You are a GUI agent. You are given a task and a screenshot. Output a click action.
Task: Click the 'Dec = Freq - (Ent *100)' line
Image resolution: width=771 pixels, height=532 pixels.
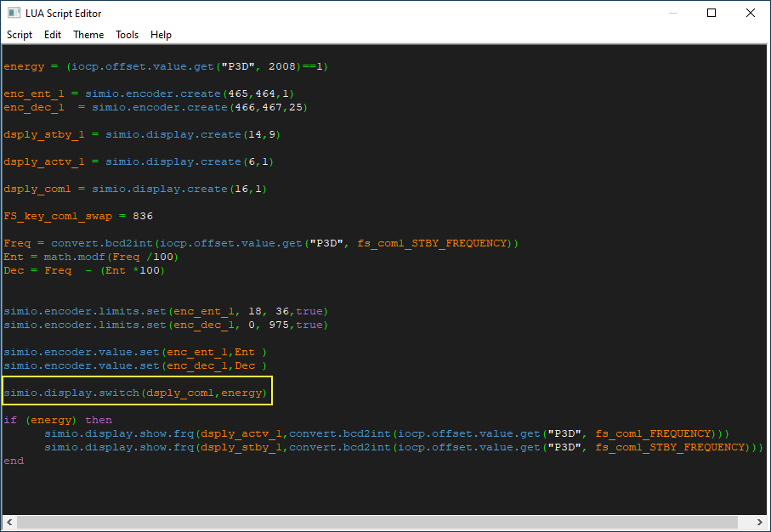point(84,270)
